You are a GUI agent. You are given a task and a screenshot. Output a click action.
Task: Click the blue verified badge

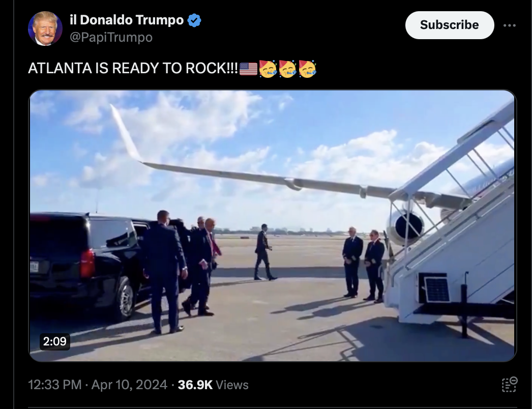[194, 20]
